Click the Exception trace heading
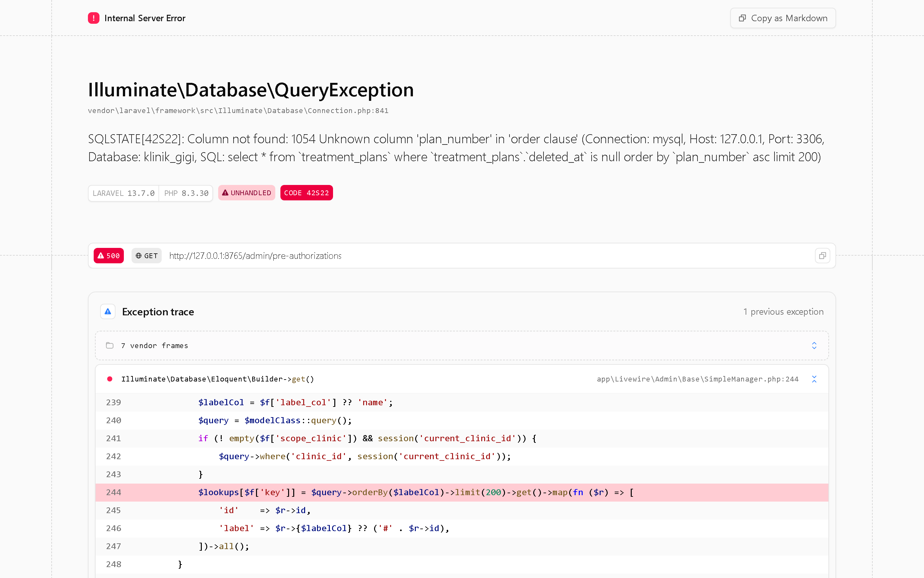 (x=158, y=311)
